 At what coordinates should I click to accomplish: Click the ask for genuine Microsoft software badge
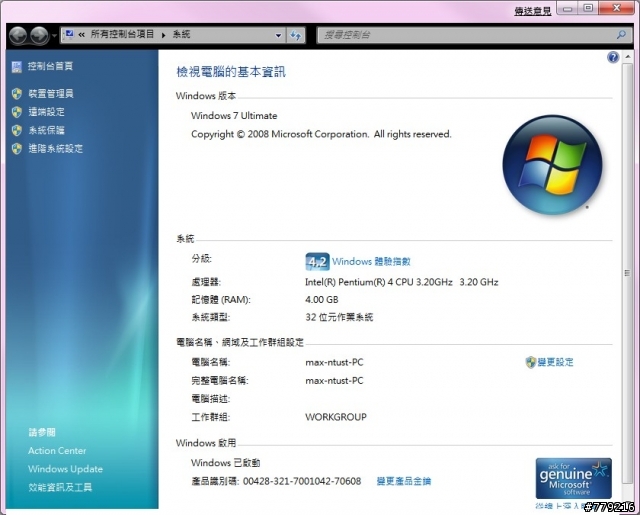pos(573,478)
